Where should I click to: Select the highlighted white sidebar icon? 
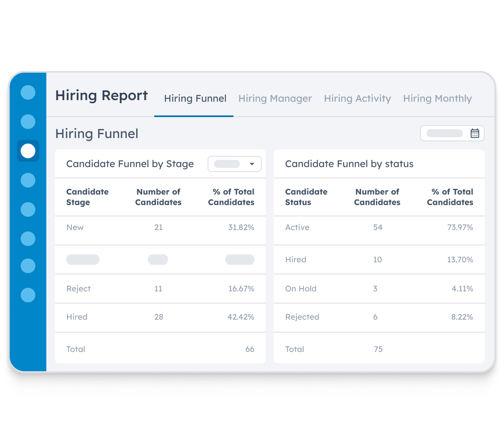[28, 151]
